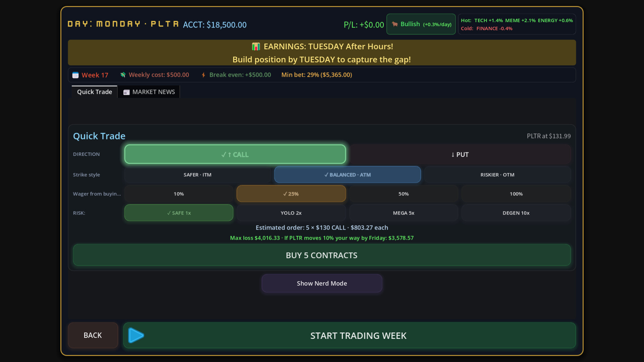The height and width of the screenshot is (362, 644).
Task: Click the Build position by TUESDAY text
Action: point(322,60)
